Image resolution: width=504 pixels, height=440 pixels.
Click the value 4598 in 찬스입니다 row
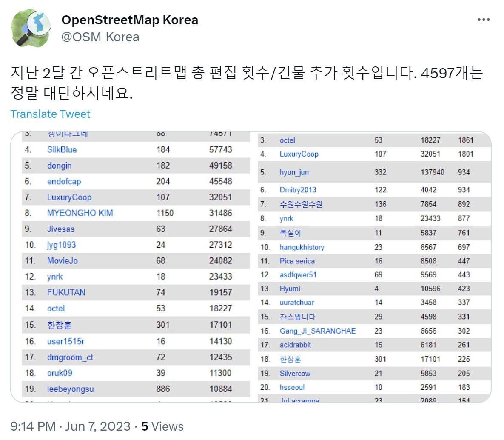tap(428, 317)
